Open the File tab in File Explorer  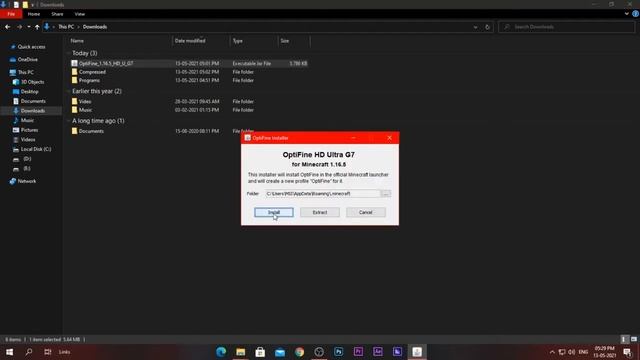(x=11, y=14)
